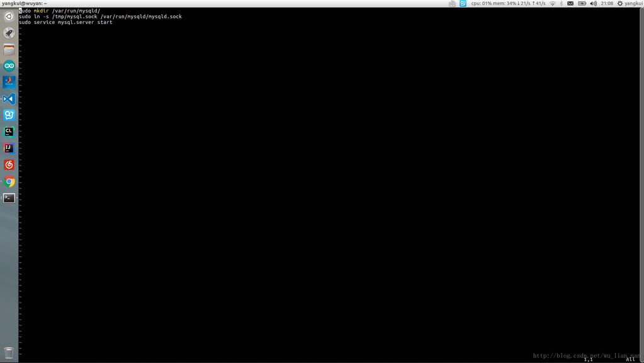Open the mail messaging indicator
Screen dimensions: 644x363
point(570,3)
